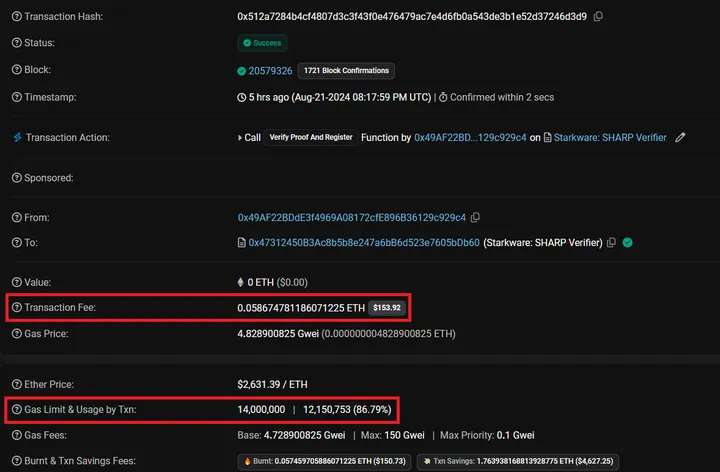Click the 1721 Block Confirmations badge
720x472 pixels.
pyautogui.click(x=345, y=71)
